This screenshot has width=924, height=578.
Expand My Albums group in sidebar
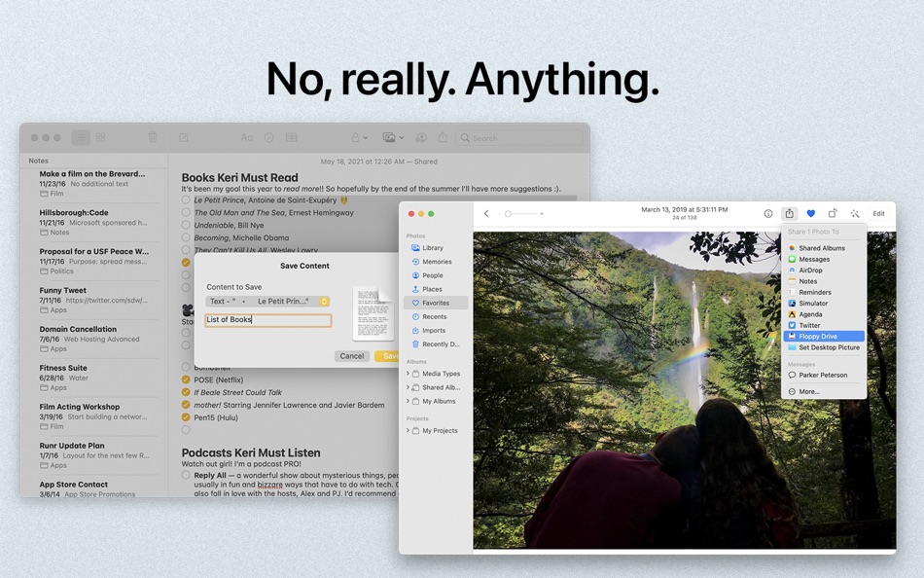pyautogui.click(x=408, y=401)
